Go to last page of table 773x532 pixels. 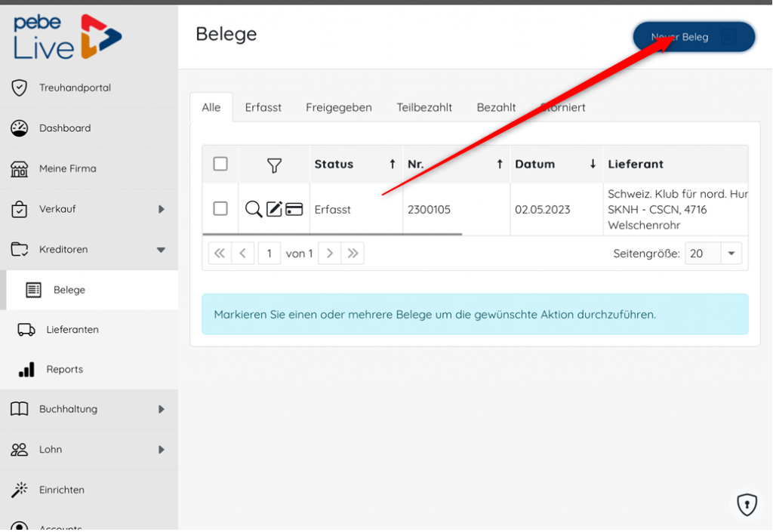click(353, 254)
